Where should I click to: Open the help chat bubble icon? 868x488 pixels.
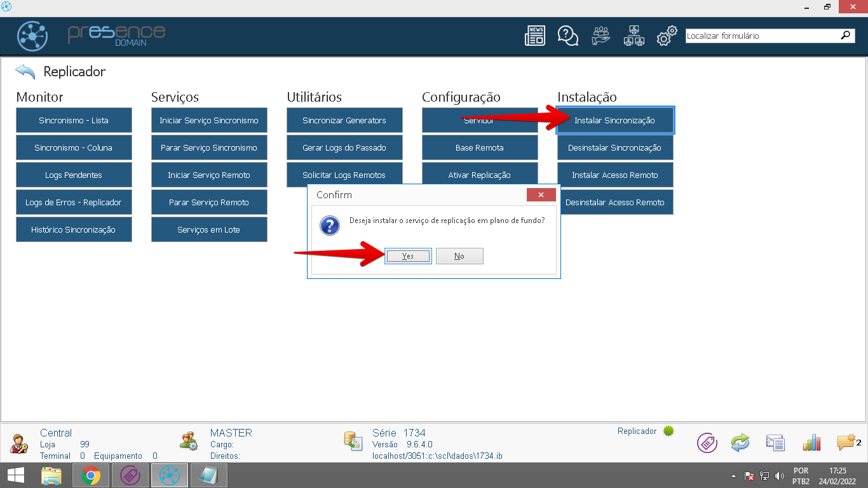[567, 36]
